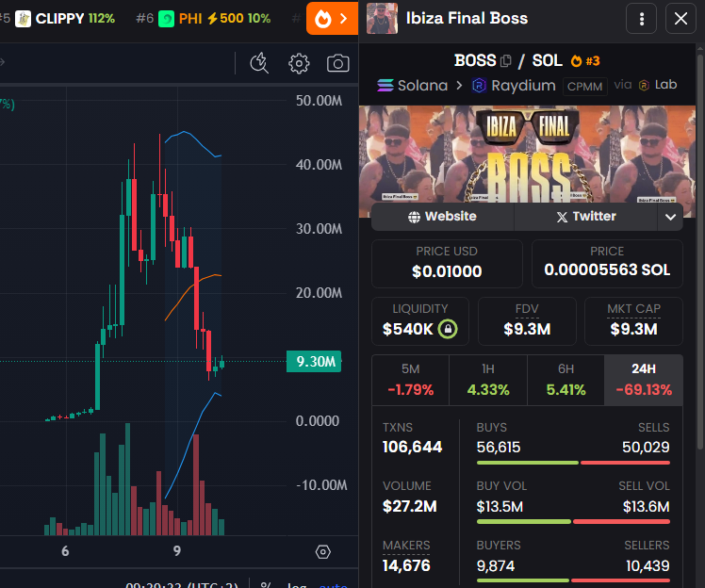Click the globe icon on Website button
Image resolution: width=705 pixels, height=588 pixels.
(414, 217)
